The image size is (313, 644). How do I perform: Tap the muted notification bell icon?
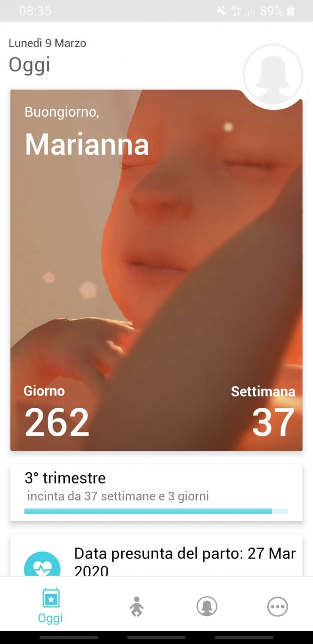pos(222,11)
